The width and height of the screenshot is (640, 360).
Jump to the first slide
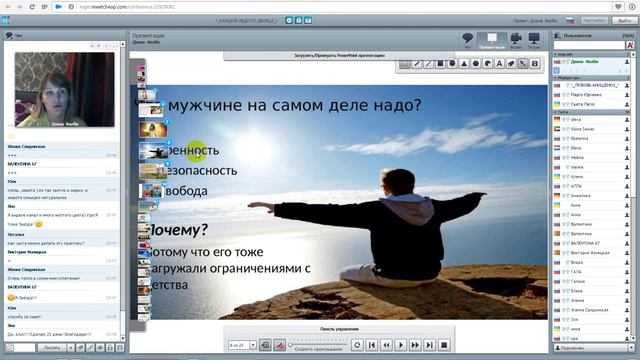pyautogui.click(x=371, y=345)
